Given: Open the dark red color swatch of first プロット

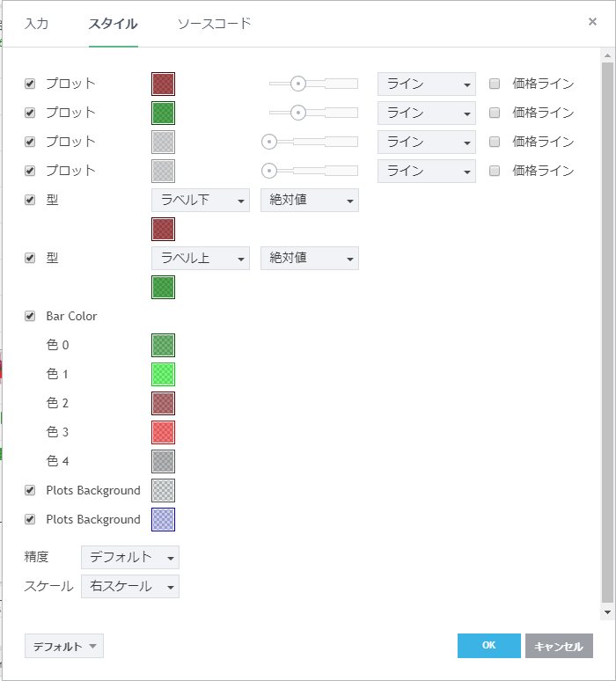Looking at the screenshot, I should (163, 84).
